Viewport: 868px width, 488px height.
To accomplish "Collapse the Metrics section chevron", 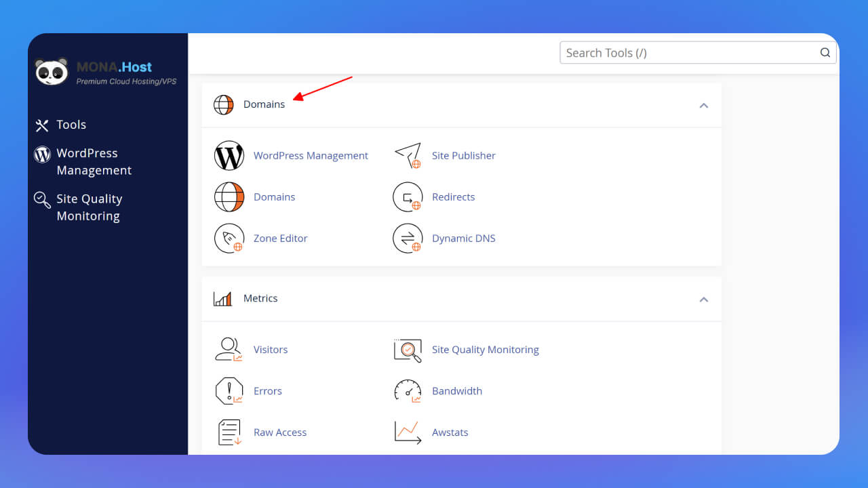I will pos(704,300).
